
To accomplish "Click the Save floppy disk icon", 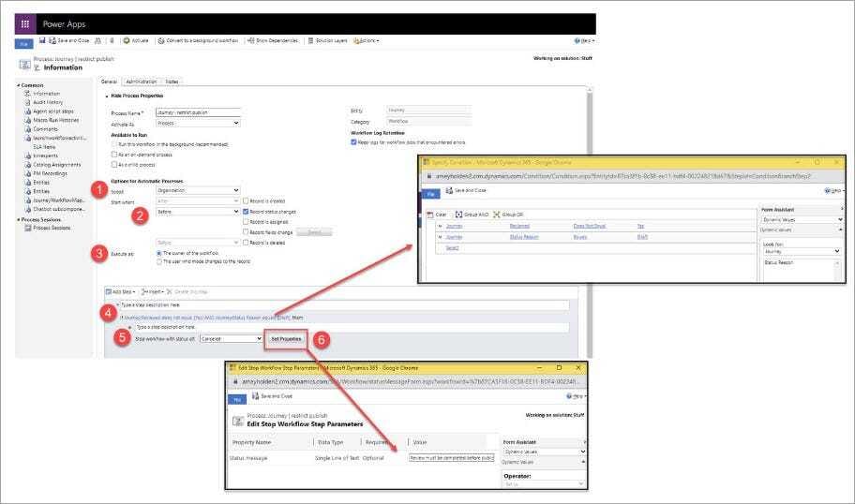I will (42, 40).
